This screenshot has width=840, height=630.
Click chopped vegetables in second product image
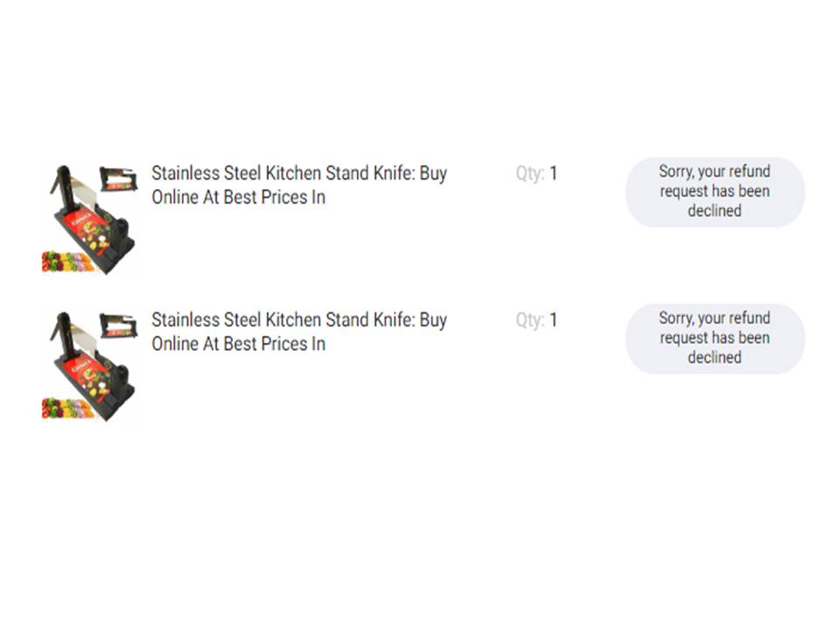point(67,409)
